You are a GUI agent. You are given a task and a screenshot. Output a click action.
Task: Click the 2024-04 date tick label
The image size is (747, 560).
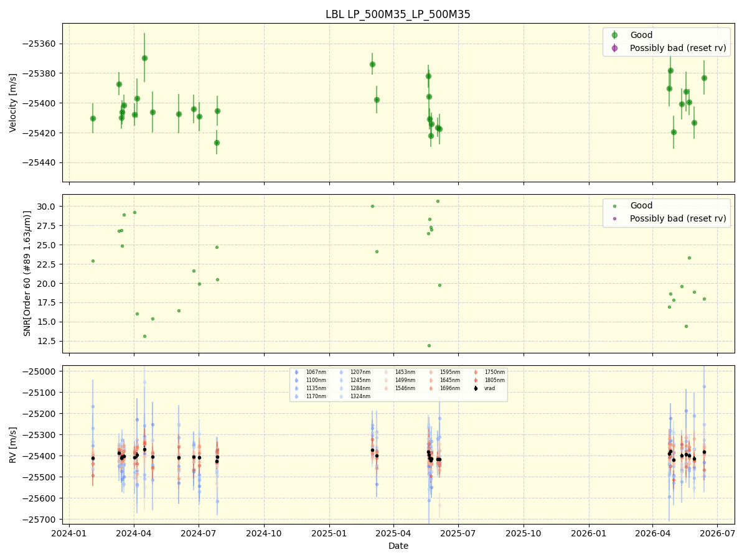click(x=134, y=533)
